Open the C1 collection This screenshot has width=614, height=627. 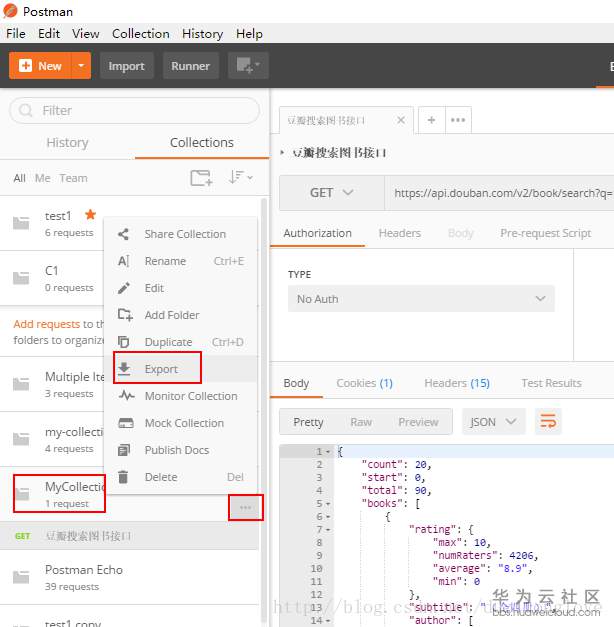[52, 278]
